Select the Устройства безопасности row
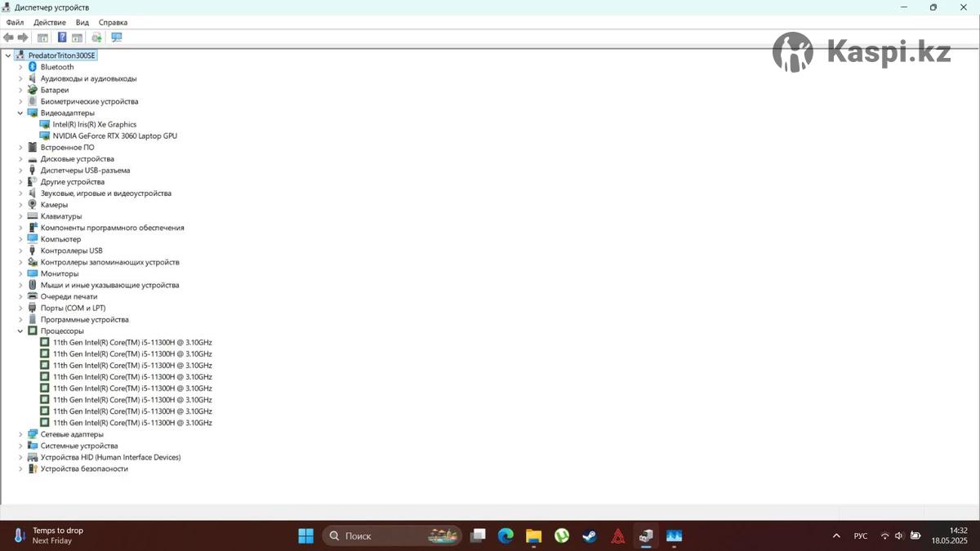This screenshot has width=980, height=551. tap(84, 469)
